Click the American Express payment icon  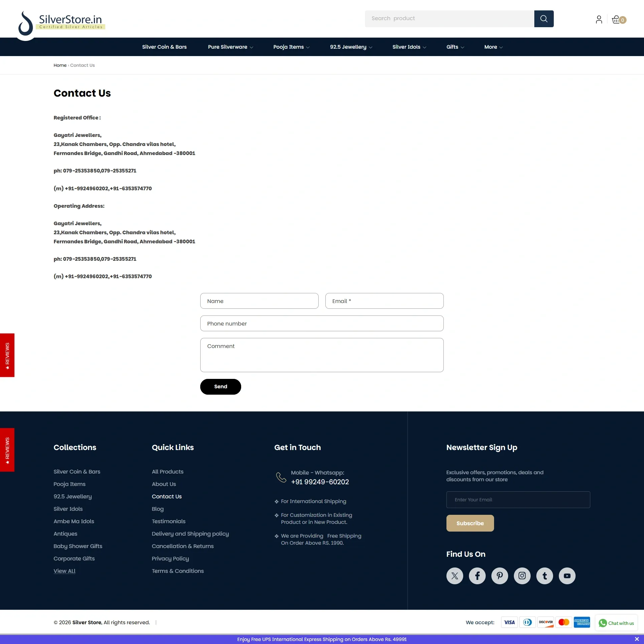(x=582, y=622)
